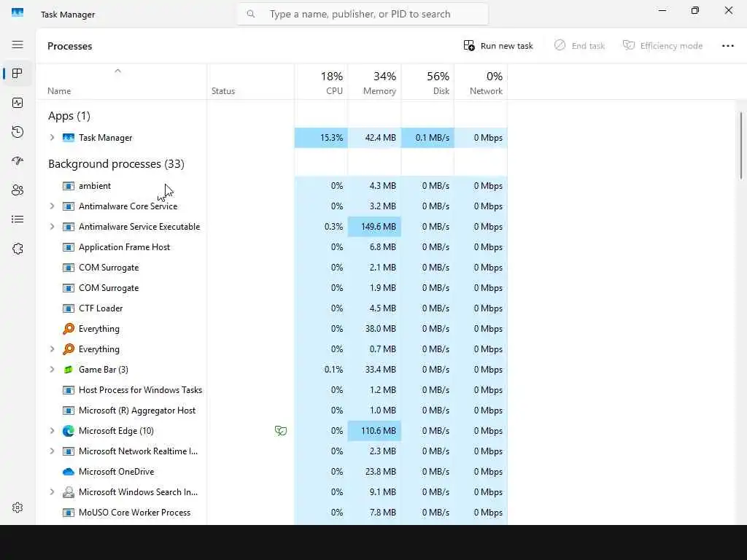The image size is (747, 560).
Task: Sort by CPU column header
Action: [321, 82]
